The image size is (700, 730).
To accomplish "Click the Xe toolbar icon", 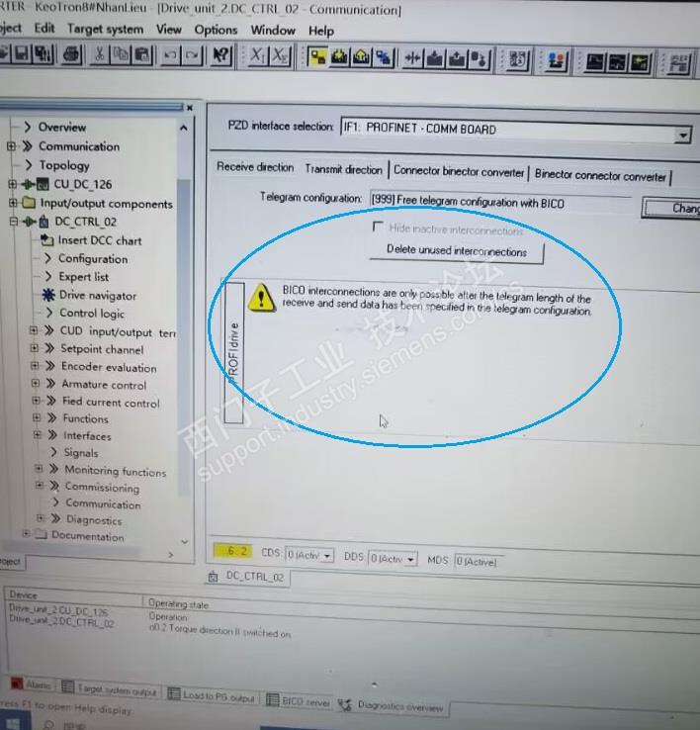I will coord(280,56).
